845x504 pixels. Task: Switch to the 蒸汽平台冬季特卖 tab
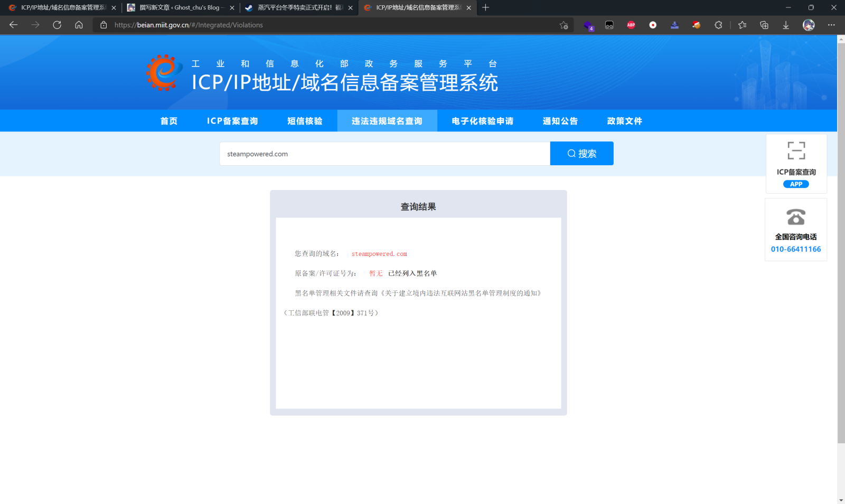click(298, 7)
